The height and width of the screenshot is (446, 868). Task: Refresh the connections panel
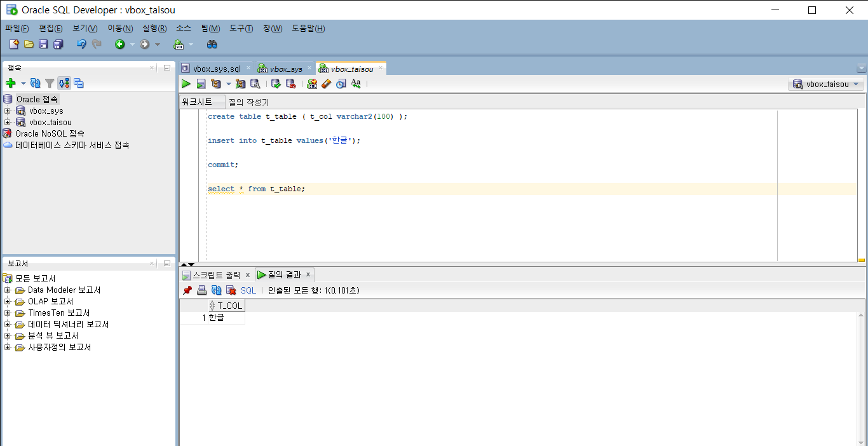(x=36, y=83)
